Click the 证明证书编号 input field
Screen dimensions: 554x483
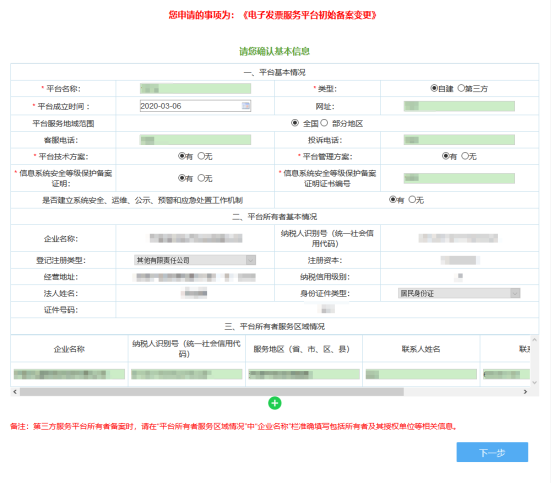pos(459,178)
